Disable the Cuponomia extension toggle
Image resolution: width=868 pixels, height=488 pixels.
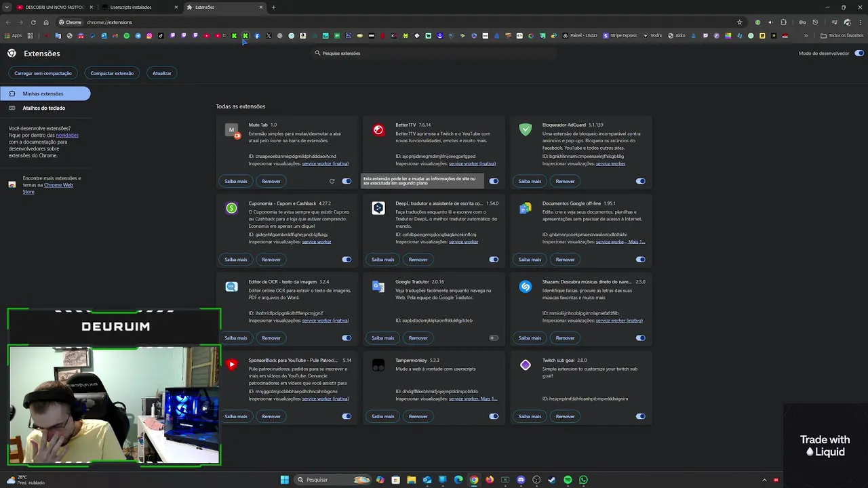tap(347, 260)
